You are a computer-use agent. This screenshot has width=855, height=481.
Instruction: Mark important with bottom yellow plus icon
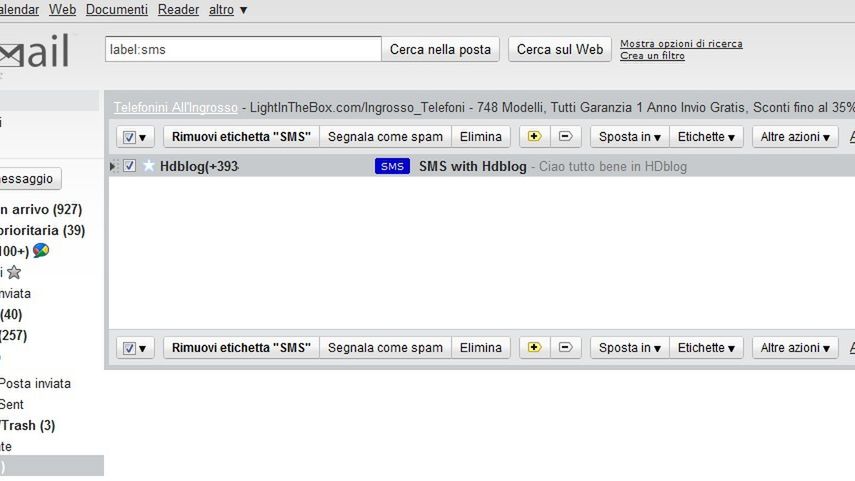coord(534,347)
